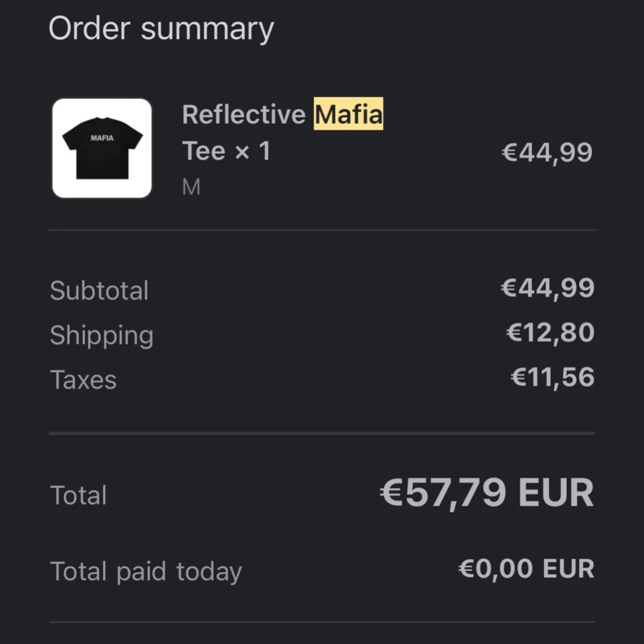Click the Subtotal label
Screen dimensions: 644x644
click(99, 290)
